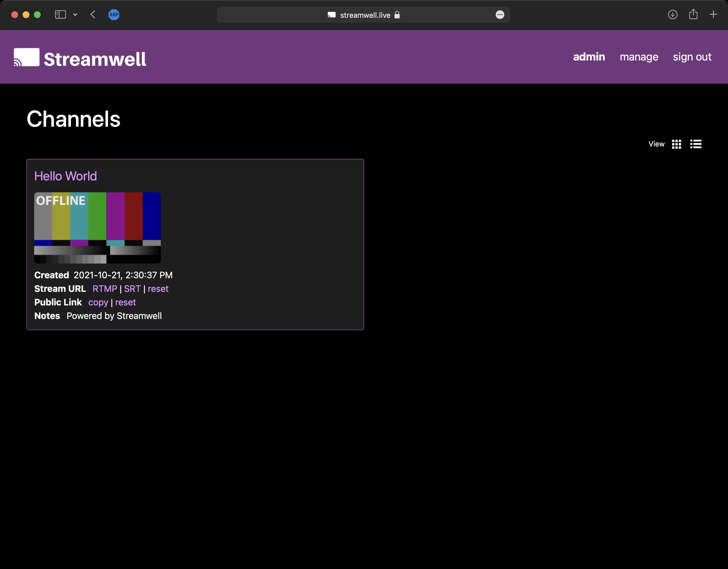Open the admin menu item
Image resolution: width=728 pixels, height=569 pixels.
click(x=589, y=57)
